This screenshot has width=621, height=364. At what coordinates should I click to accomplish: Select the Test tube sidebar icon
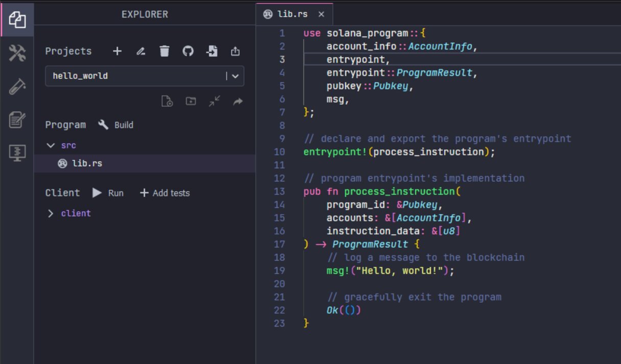click(16, 87)
